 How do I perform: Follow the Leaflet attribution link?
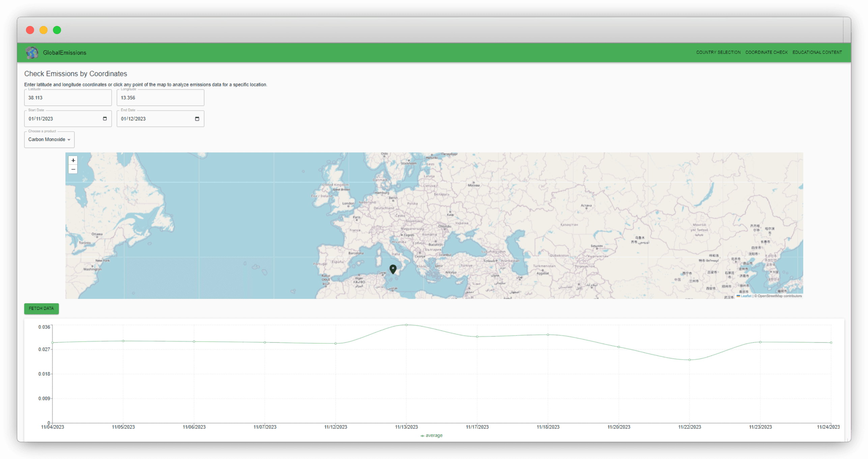(x=746, y=296)
